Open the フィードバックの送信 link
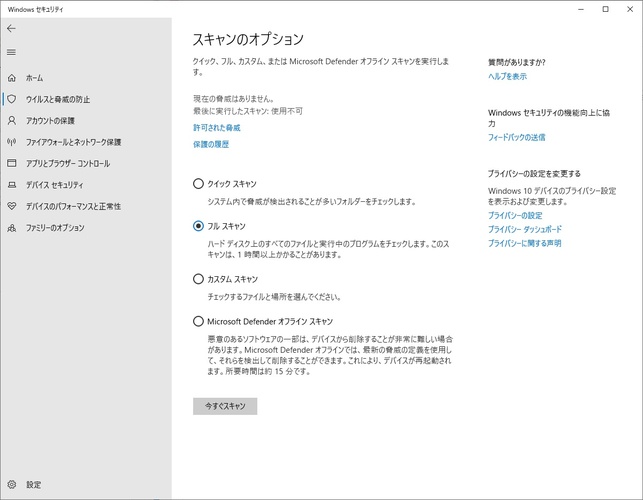The width and height of the screenshot is (643, 500). pyautogui.click(x=517, y=137)
